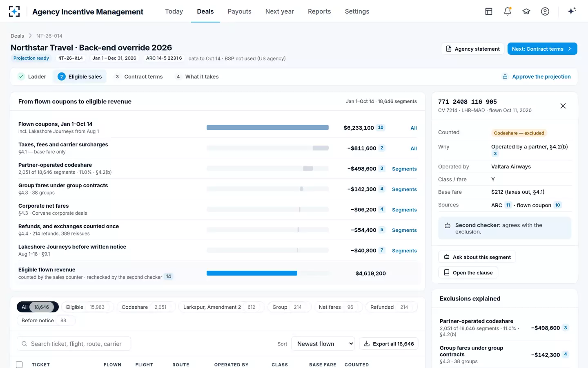588x368 pixels.
Task: Open the layout panel icon in header
Action: click(x=489, y=11)
